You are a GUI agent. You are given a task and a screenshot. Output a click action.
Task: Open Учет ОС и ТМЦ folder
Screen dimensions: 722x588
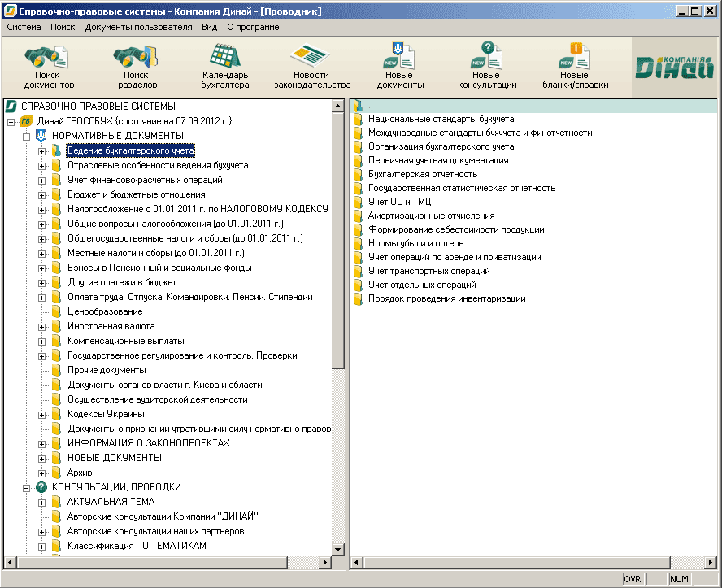pos(399,202)
